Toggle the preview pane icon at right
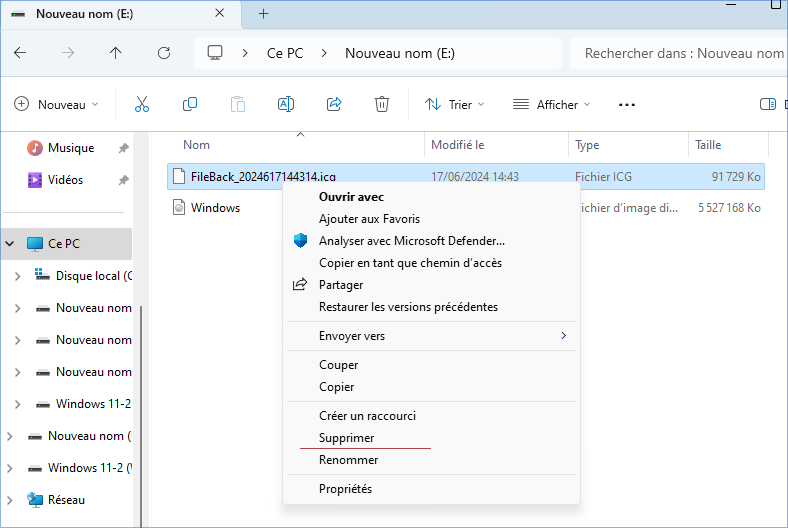Image resolution: width=788 pixels, height=528 pixels. tap(767, 104)
